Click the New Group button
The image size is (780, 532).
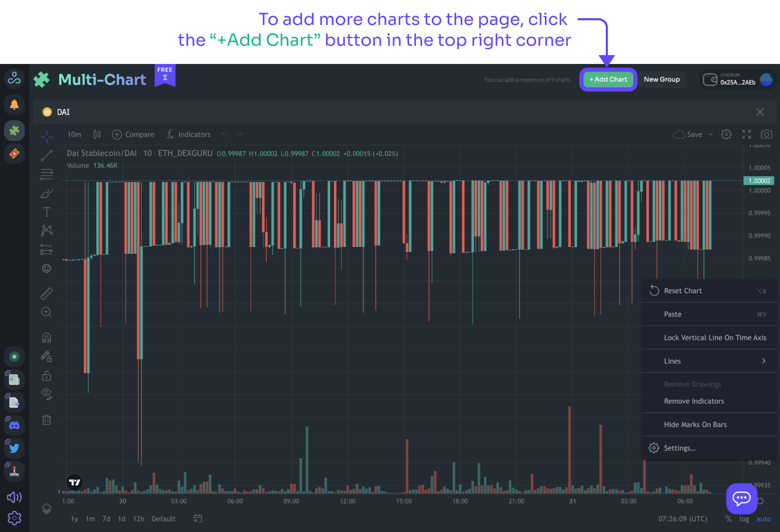point(661,80)
